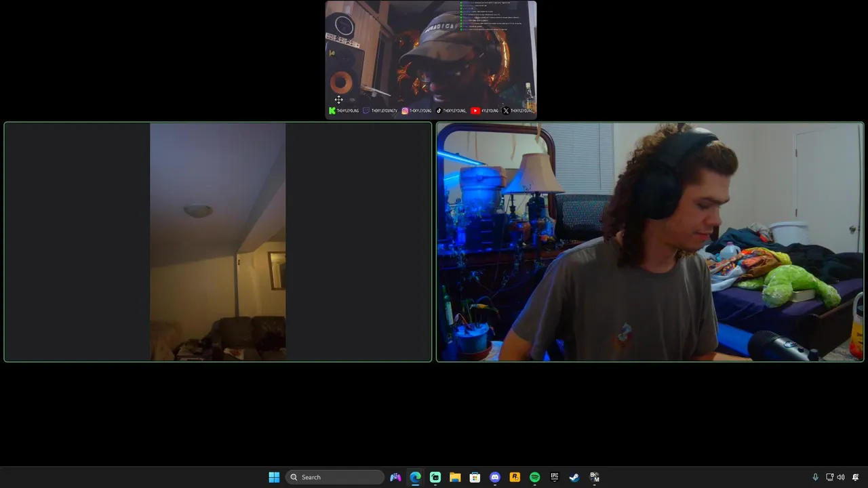Select the video tile with headphones guy

pos(650,242)
